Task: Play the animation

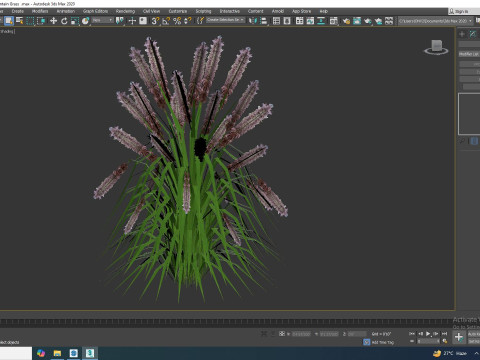Action: 428,333
